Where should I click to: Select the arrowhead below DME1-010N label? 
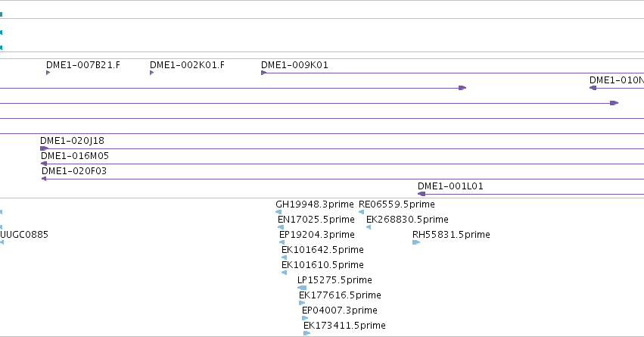coord(593,88)
